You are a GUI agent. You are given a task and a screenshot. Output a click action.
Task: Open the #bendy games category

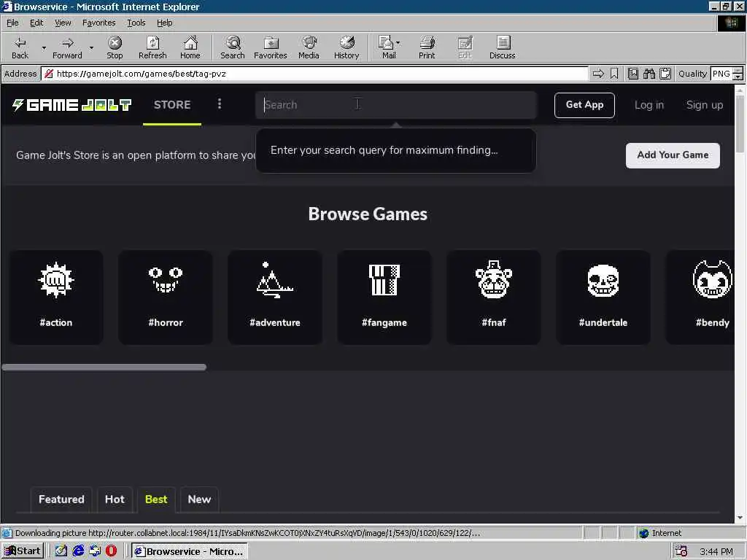(x=700, y=297)
